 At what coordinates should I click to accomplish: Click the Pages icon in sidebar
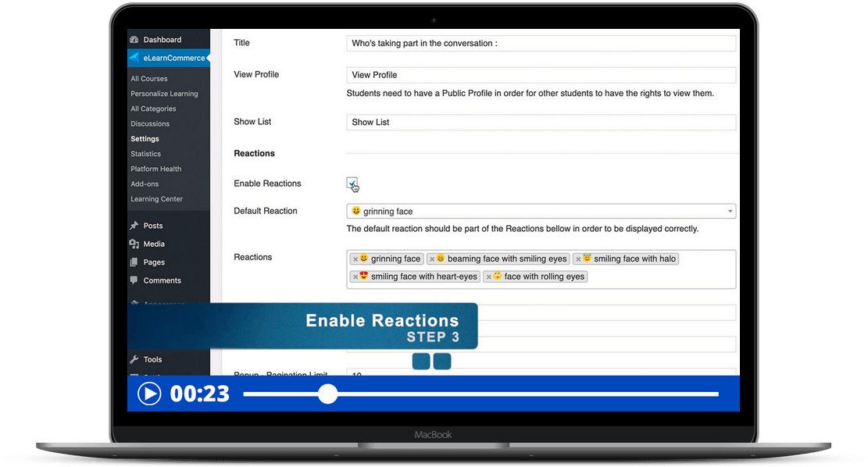(134, 262)
